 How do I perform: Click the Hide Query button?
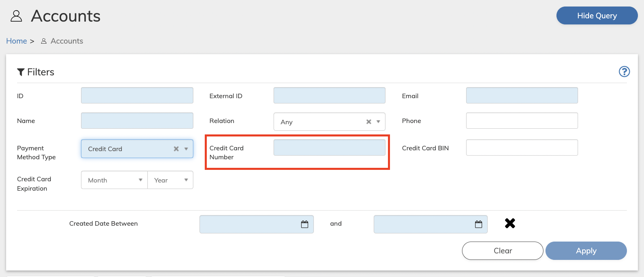[597, 15]
